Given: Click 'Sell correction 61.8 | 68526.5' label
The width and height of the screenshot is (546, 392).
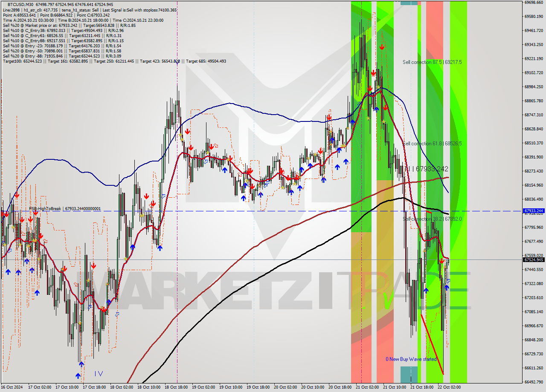Looking at the screenshot, I should [432, 144].
